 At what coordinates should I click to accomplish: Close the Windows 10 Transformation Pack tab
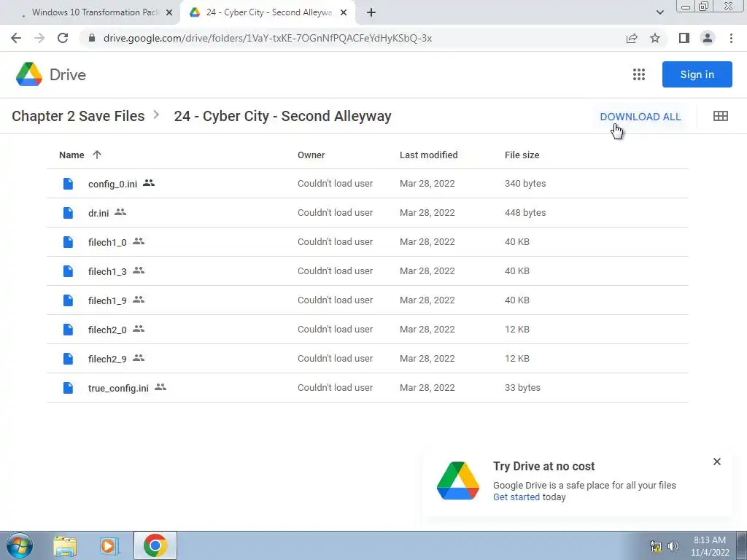[169, 13]
